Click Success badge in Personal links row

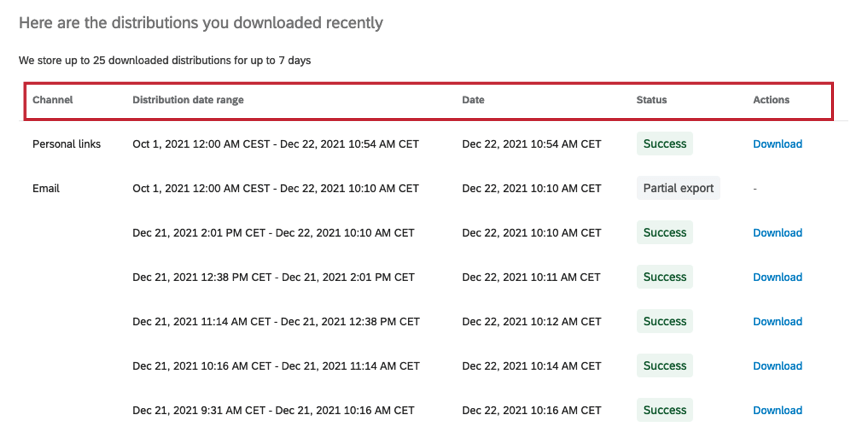click(665, 144)
